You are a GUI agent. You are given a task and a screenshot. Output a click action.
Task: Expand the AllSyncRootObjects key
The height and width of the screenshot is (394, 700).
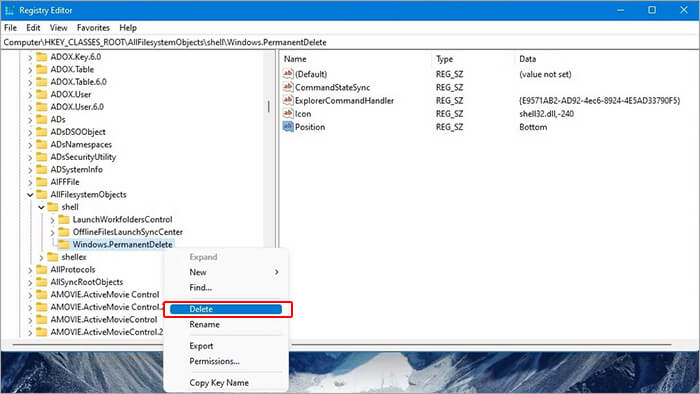click(x=30, y=282)
